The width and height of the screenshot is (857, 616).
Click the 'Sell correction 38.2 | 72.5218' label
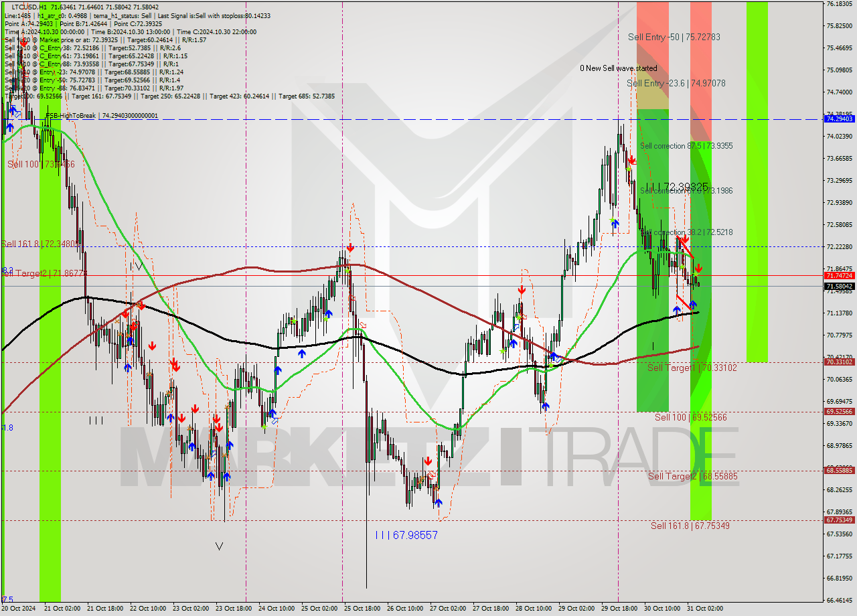click(x=686, y=232)
